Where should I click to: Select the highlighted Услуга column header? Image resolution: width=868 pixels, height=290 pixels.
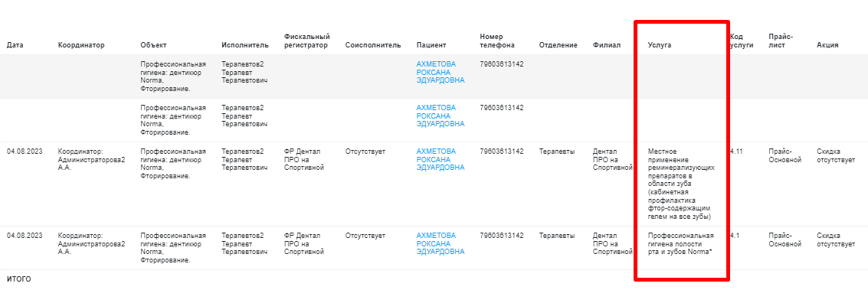(660, 45)
